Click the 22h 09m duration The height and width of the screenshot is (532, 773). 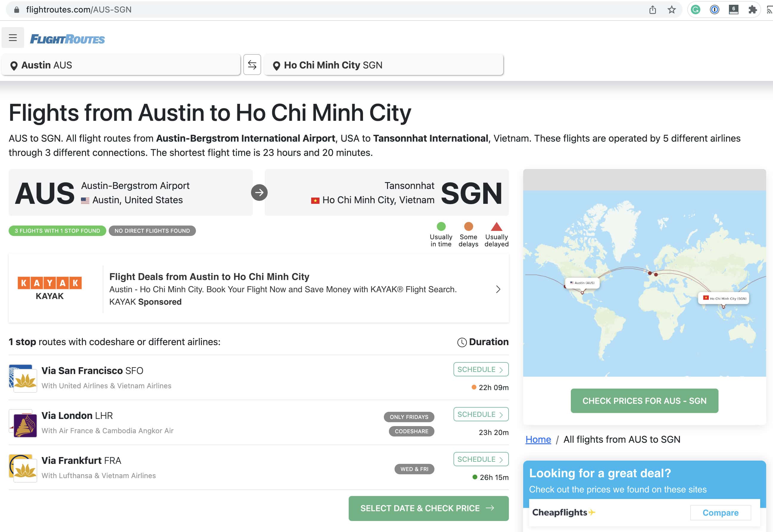pos(493,388)
